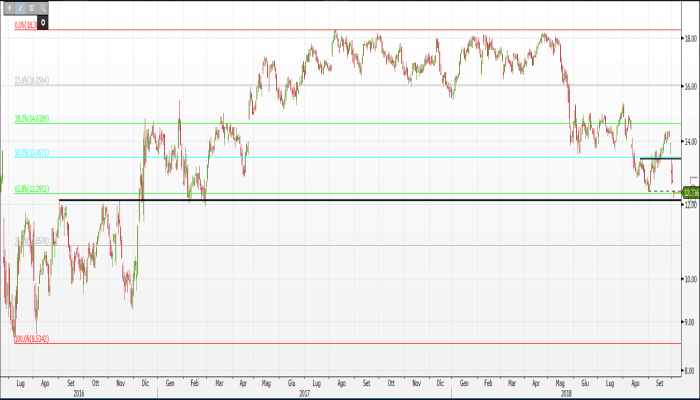Select the cyan 50.0% Fibonacci label
This screenshot has width=700, height=400.
coord(31,153)
